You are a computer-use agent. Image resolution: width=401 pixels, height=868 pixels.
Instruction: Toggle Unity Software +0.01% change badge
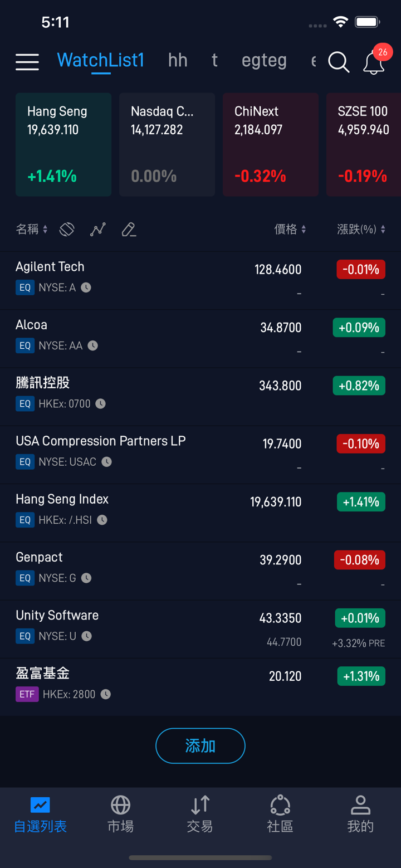pos(360,618)
